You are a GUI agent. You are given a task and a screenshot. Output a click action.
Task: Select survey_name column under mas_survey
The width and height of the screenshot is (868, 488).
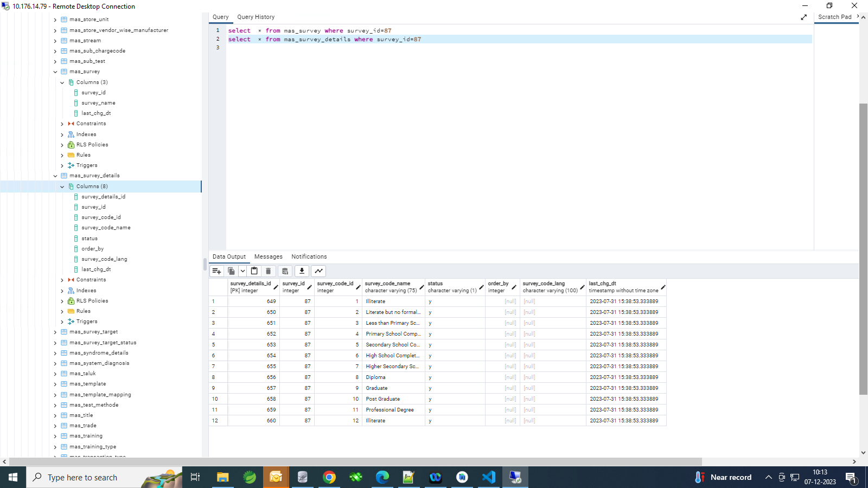click(98, 103)
